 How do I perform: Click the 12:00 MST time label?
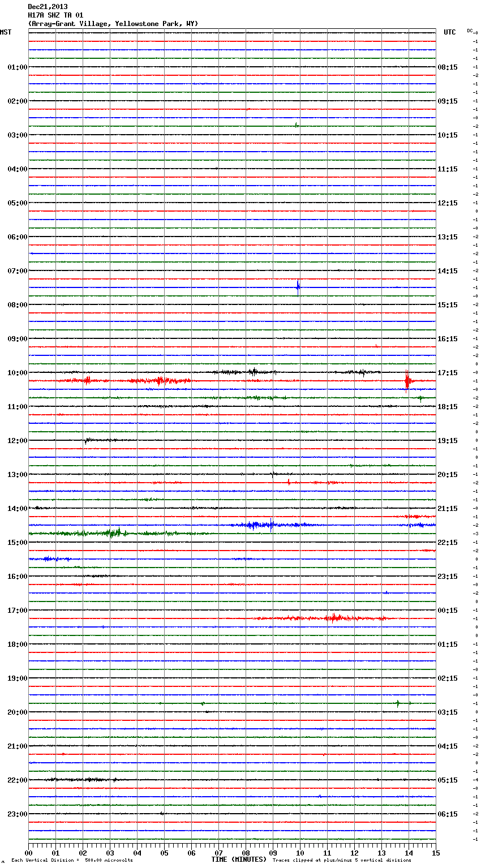pyautogui.click(x=18, y=441)
